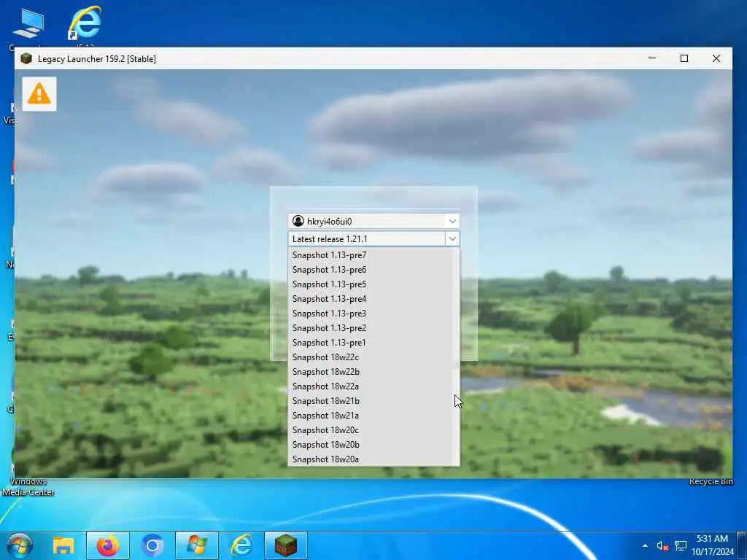The height and width of the screenshot is (560, 747).
Task: Open Internet Explorer from taskbar
Action: (241, 545)
